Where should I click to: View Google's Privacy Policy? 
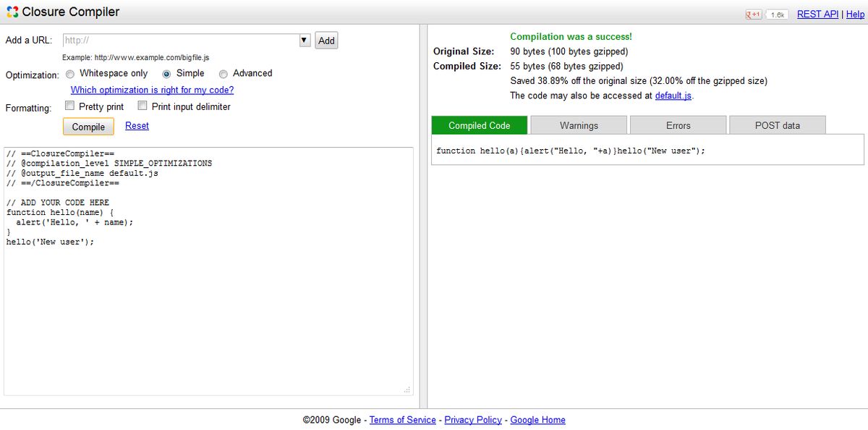[x=473, y=420]
